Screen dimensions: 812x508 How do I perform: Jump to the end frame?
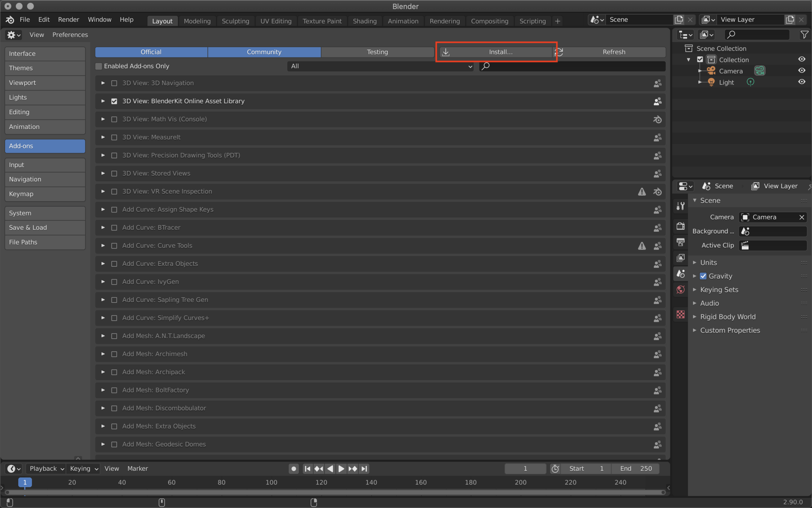coord(364,469)
